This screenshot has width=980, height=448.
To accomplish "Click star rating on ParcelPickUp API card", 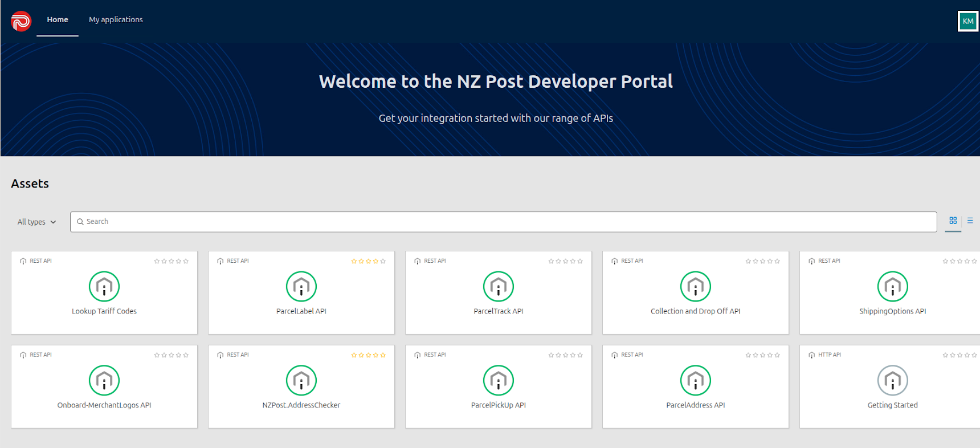I will [x=565, y=355].
